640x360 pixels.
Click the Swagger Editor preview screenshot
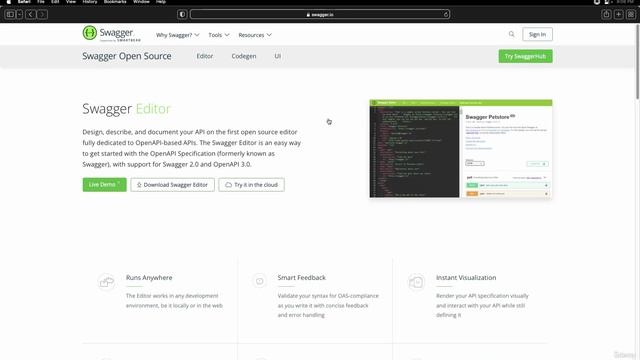461,149
